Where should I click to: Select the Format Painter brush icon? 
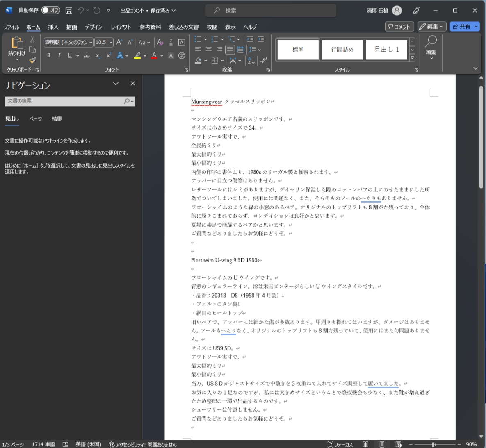tap(32, 60)
